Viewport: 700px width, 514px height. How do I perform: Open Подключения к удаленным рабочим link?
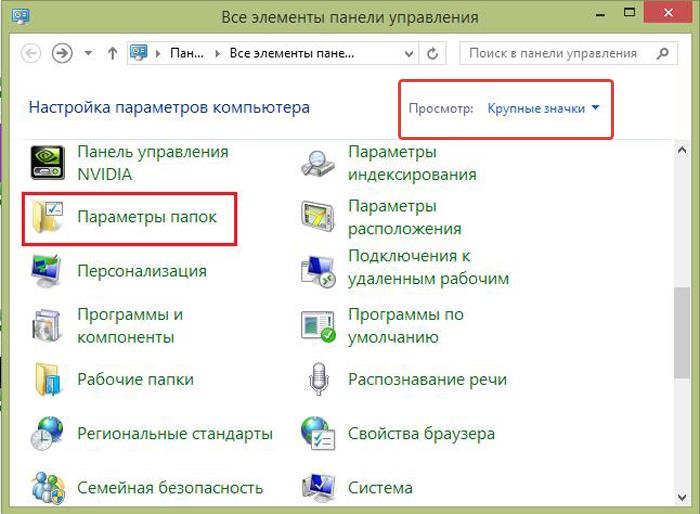pyautogui.click(x=428, y=267)
